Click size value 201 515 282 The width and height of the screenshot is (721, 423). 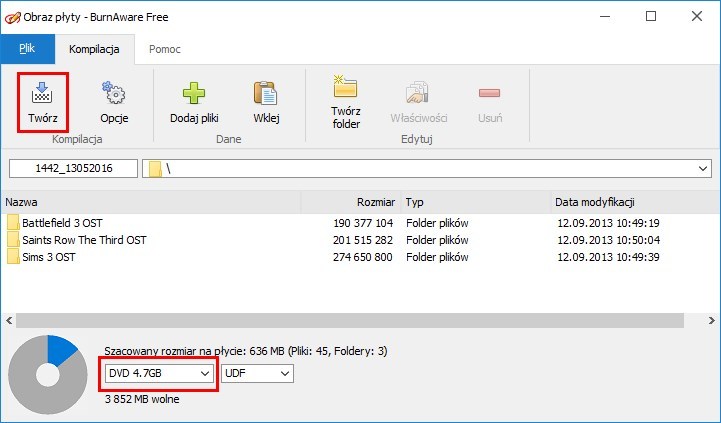coord(363,240)
